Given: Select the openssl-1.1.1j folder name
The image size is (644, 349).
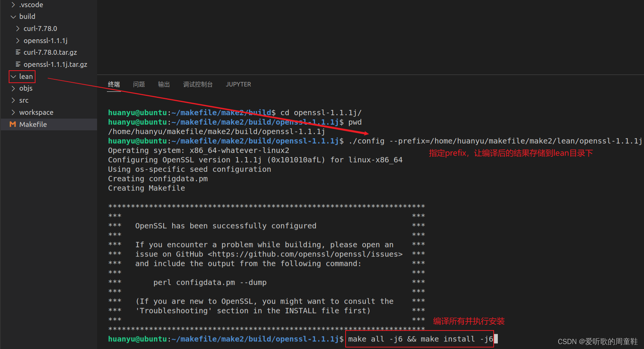Looking at the screenshot, I should pos(46,40).
